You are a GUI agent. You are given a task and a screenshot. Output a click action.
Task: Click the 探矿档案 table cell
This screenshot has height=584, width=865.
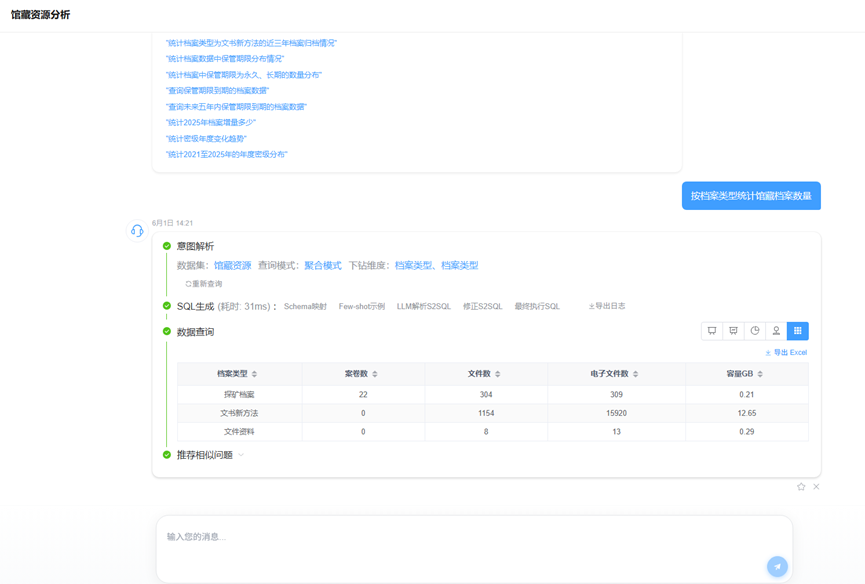pos(239,394)
